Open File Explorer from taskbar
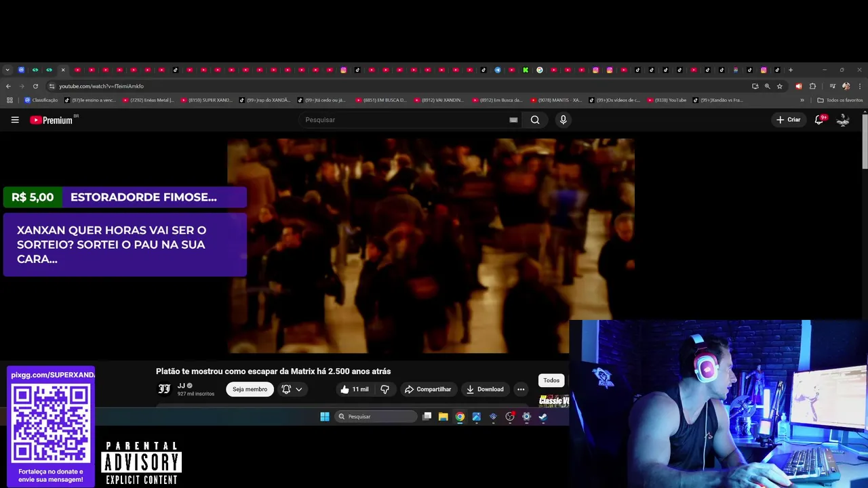This screenshot has width=868, height=488. [x=443, y=417]
